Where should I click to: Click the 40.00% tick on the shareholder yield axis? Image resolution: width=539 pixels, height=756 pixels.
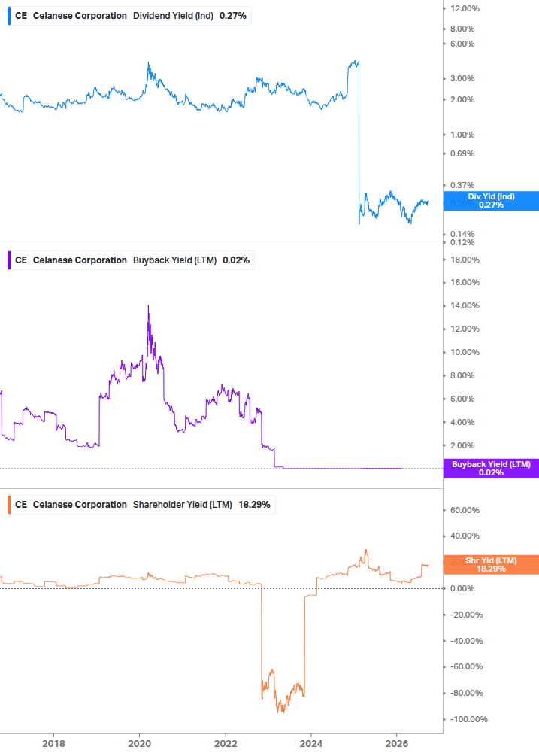(x=465, y=536)
